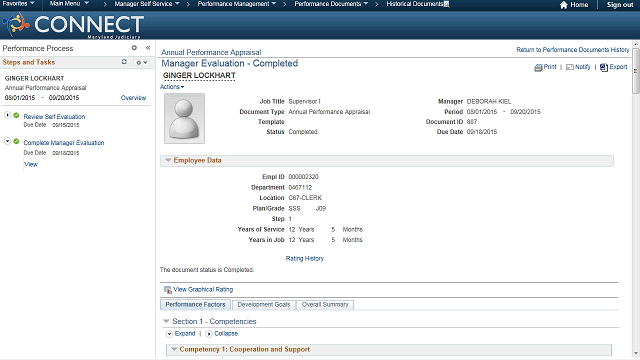This screenshot has height=360, width=640.
Task: Expand all competencies
Action: click(181, 334)
